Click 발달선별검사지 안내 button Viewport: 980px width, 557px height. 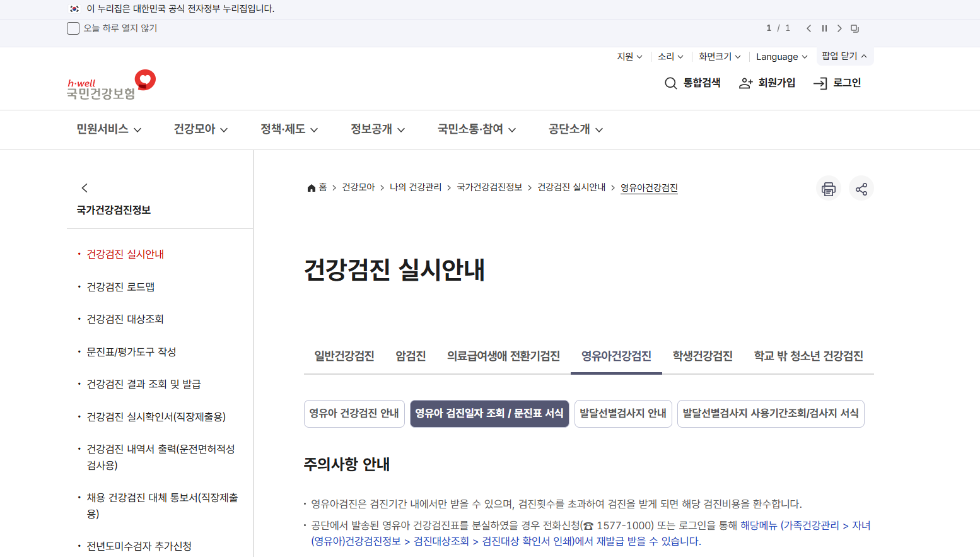pos(623,413)
